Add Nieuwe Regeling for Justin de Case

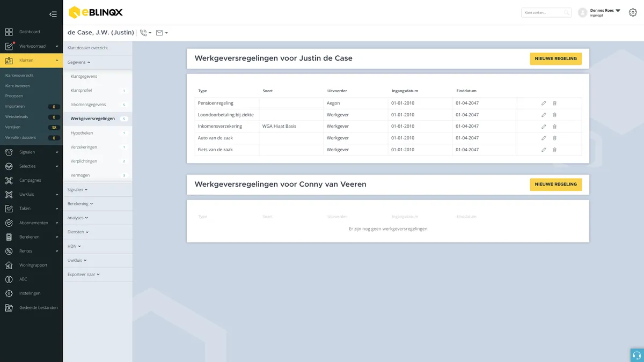pyautogui.click(x=555, y=58)
